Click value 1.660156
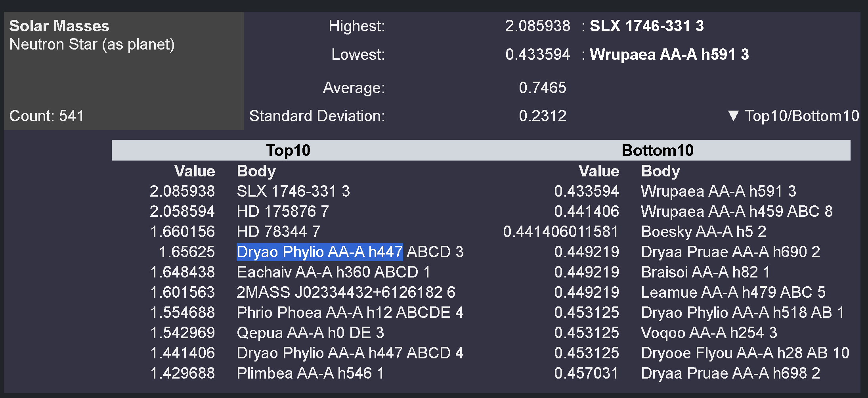Viewport: 868px width, 398px height. (182, 232)
